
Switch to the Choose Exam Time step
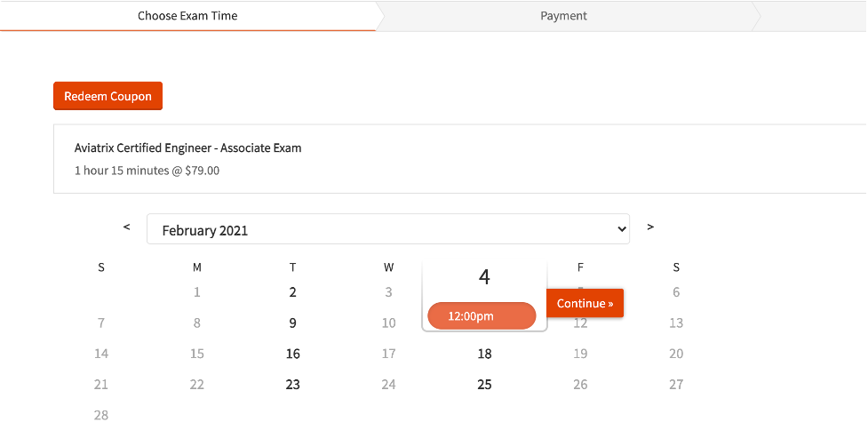click(x=187, y=16)
